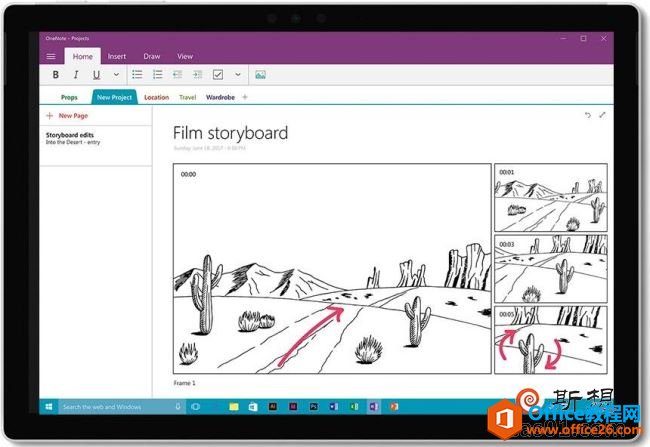
Task: Click the Film storyboard page title
Action: 230,133
